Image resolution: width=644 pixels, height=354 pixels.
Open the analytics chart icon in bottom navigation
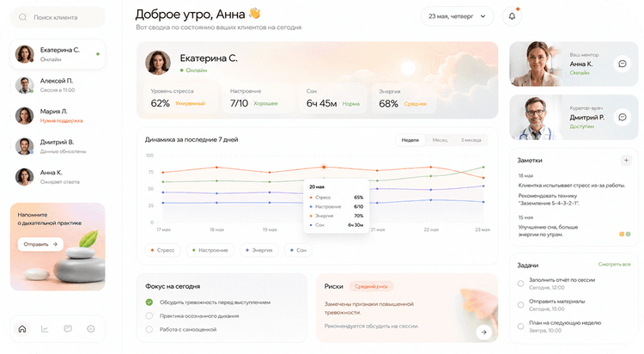(45, 328)
